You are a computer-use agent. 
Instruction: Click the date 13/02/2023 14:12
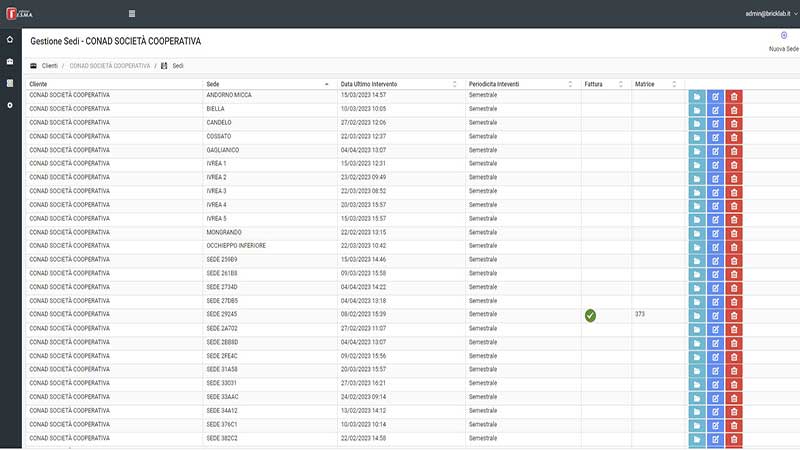click(x=363, y=410)
